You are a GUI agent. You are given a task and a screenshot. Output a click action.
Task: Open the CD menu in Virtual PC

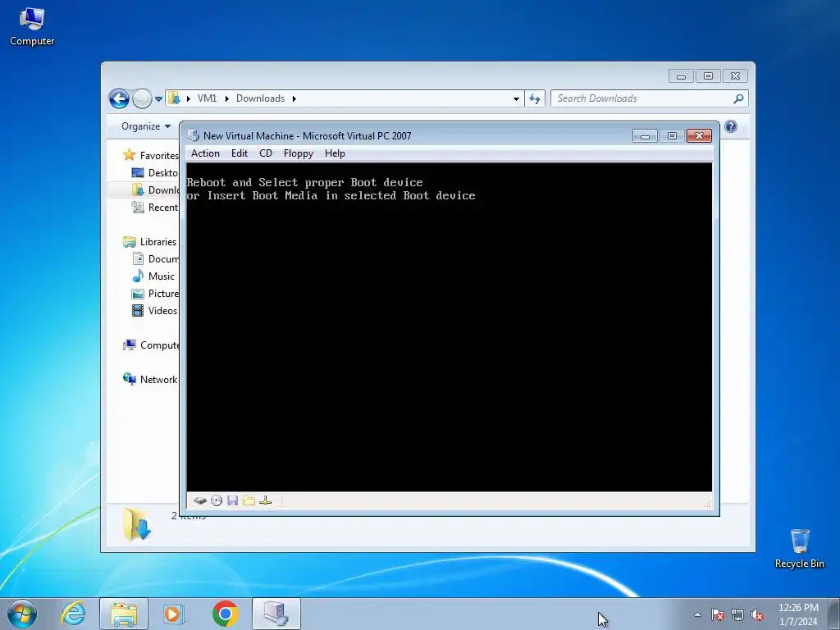(266, 153)
